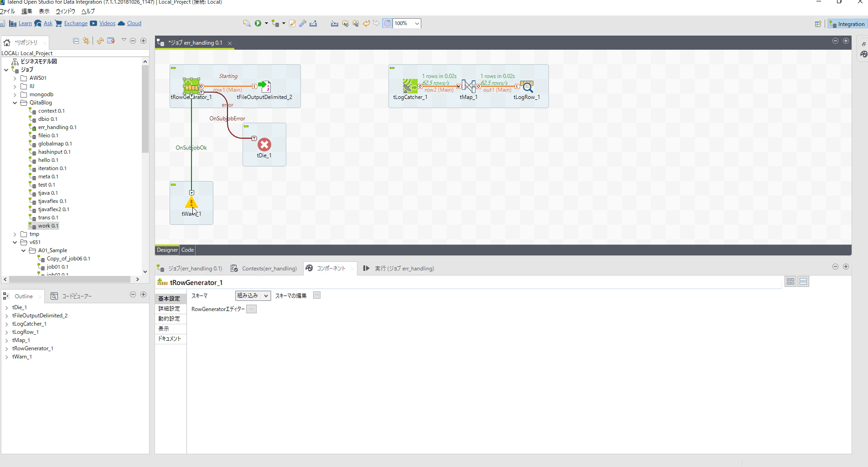
Task: Select the tRowGenerator_1 component on canvas
Action: [x=191, y=85]
